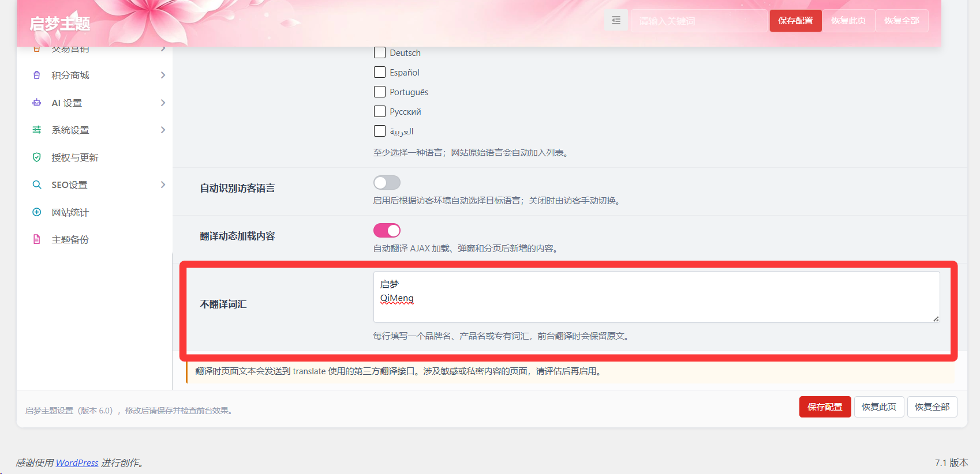The image size is (980, 474).
Task: Click the top 恢复此页 button
Action: pyautogui.click(x=848, y=21)
